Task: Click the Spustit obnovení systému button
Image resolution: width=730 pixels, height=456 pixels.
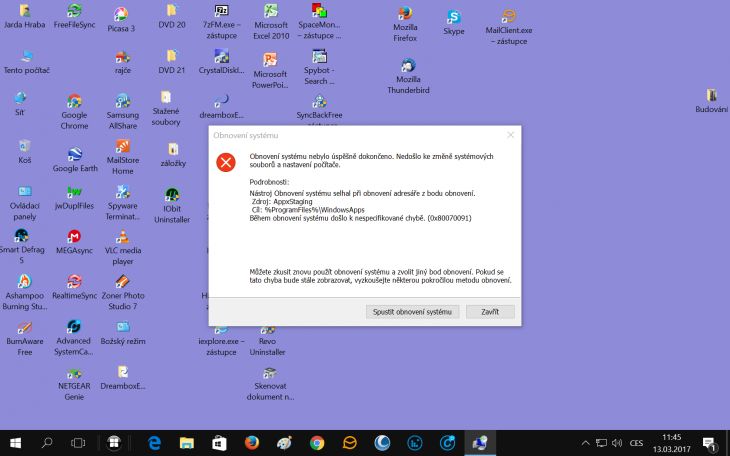Action: (x=412, y=312)
